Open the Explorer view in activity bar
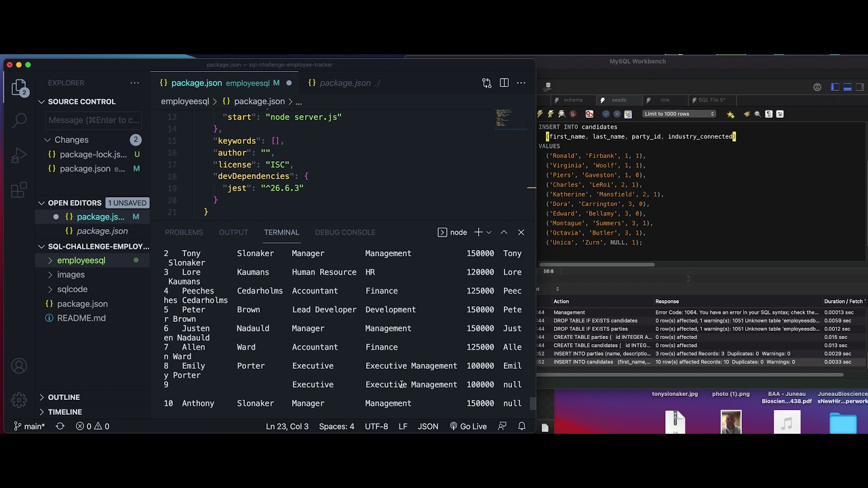This screenshot has width=868, height=488. click(20, 87)
